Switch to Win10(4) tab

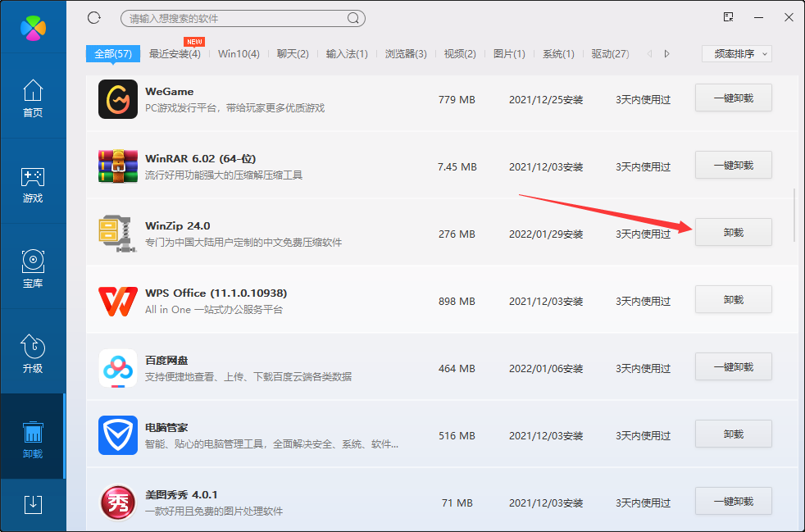[x=239, y=54]
